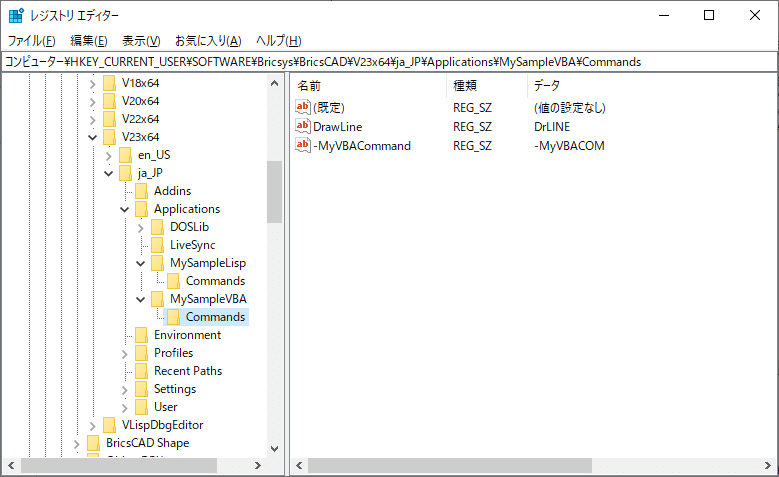The image size is (779, 477).
Task: Click the MySampleVBA folder icon
Action: tap(157, 299)
